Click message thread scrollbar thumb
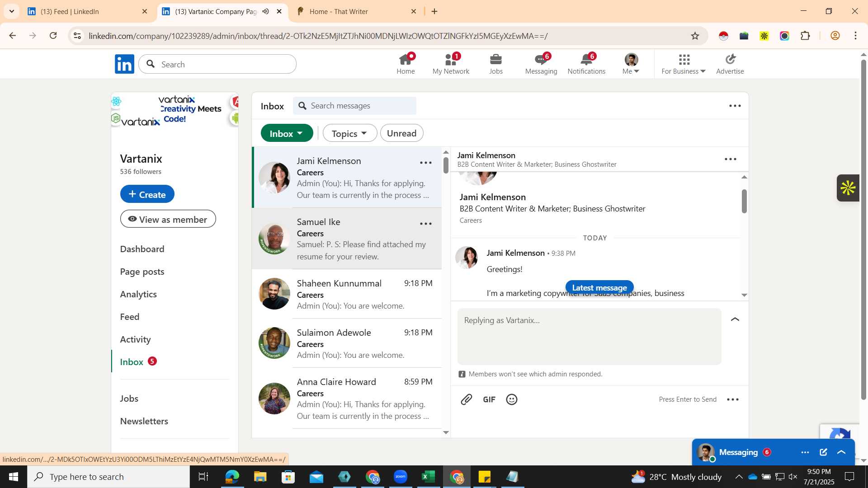This screenshot has height=488, width=868. [744, 201]
